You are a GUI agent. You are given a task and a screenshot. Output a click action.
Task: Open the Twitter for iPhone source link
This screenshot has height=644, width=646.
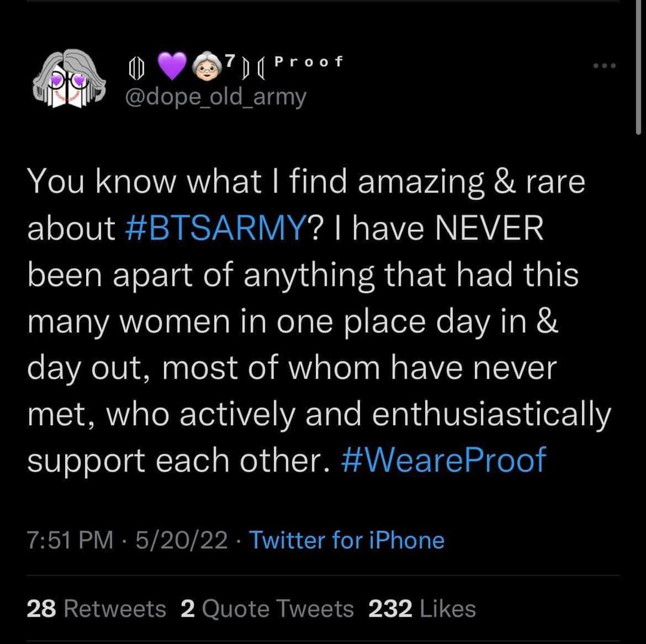pyautogui.click(x=346, y=540)
